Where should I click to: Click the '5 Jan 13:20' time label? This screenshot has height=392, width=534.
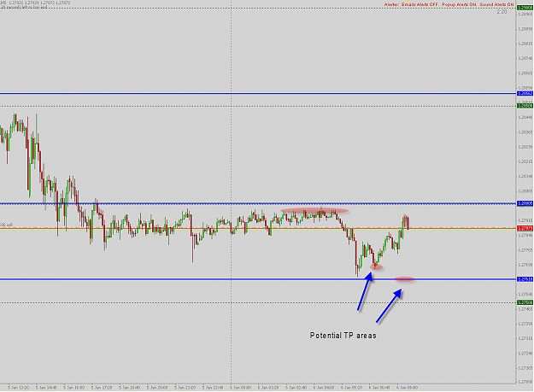click(18, 388)
